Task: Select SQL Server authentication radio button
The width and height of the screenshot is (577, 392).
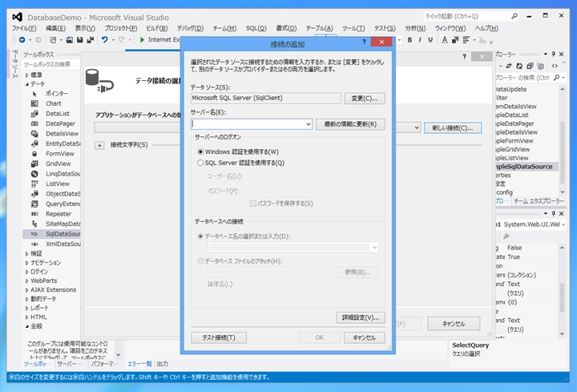Action: [x=200, y=163]
